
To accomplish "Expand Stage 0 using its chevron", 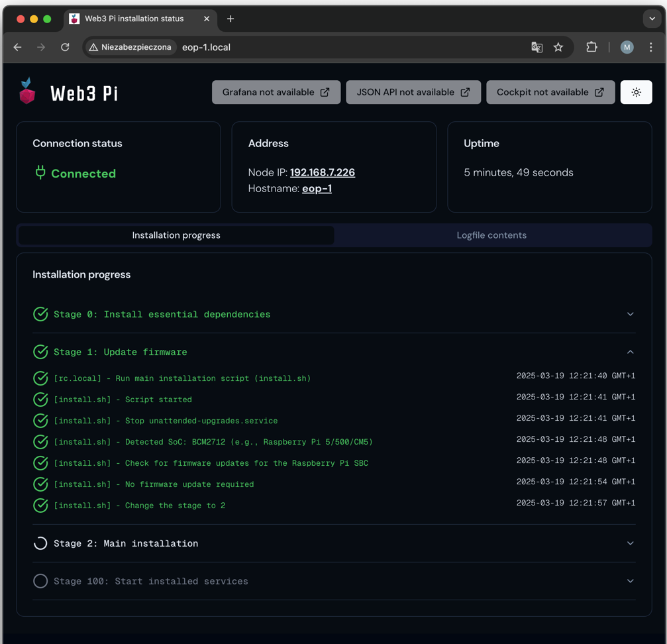I will coord(631,314).
